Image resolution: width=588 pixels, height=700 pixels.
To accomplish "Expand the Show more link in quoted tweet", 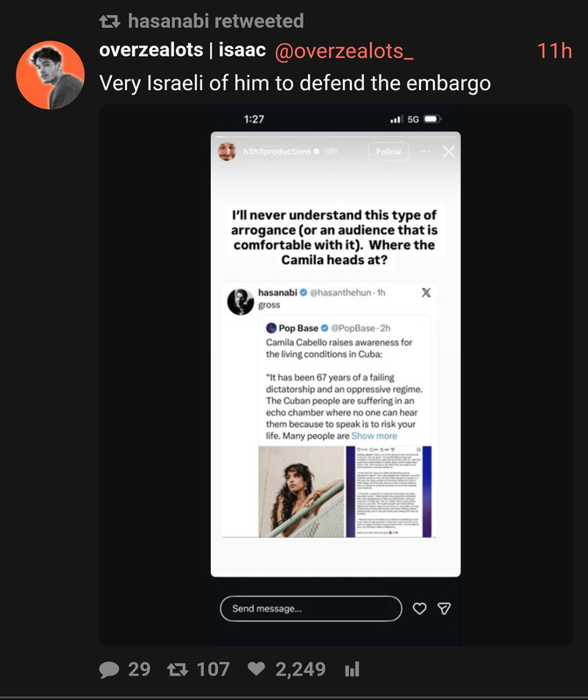I will [374, 436].
